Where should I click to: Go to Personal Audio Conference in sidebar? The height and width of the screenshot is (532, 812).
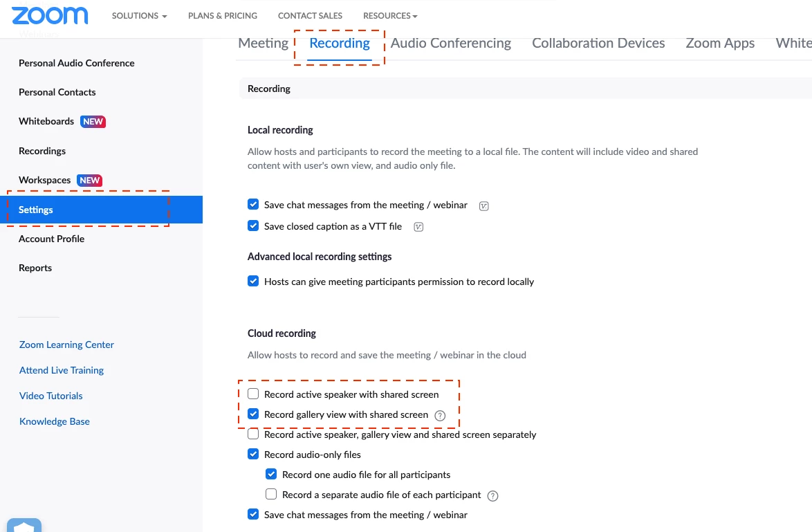tap(77, 63)
